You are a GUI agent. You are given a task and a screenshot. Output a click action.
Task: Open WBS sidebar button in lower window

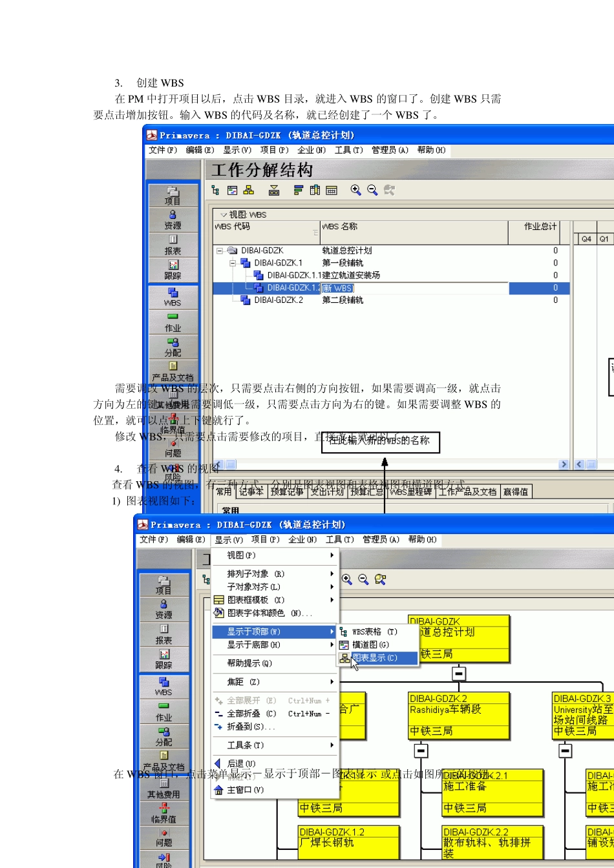(x=164, y=687)
